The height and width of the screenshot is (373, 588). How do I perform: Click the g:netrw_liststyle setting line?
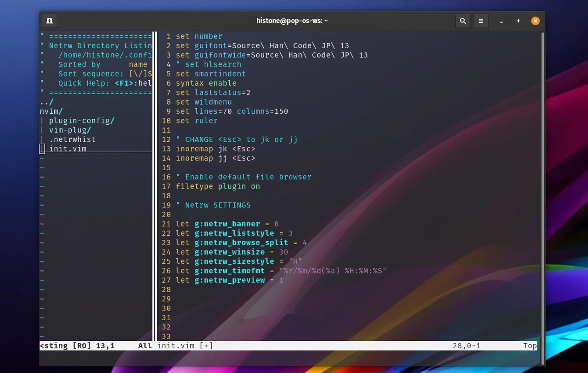tap(234, 233)
